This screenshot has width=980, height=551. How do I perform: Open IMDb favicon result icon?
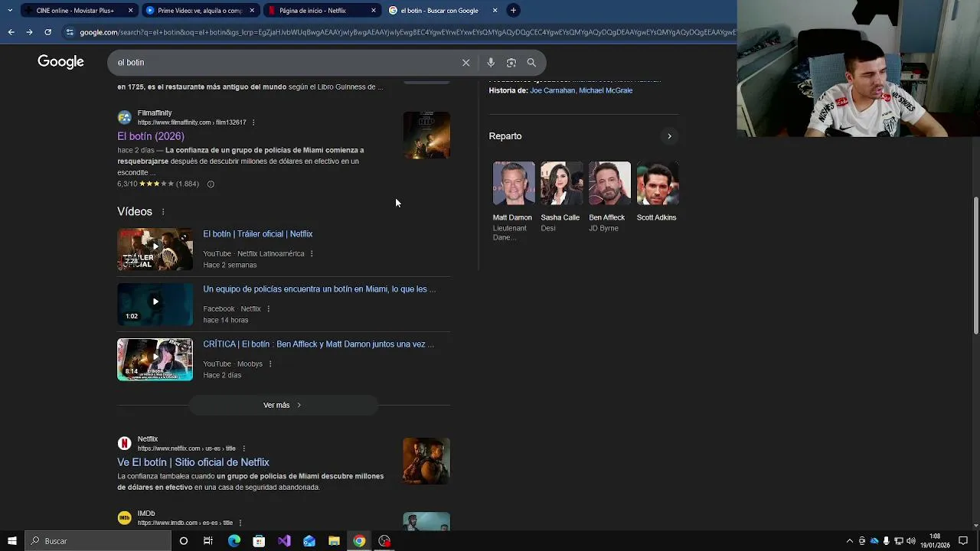pos(124,518)
